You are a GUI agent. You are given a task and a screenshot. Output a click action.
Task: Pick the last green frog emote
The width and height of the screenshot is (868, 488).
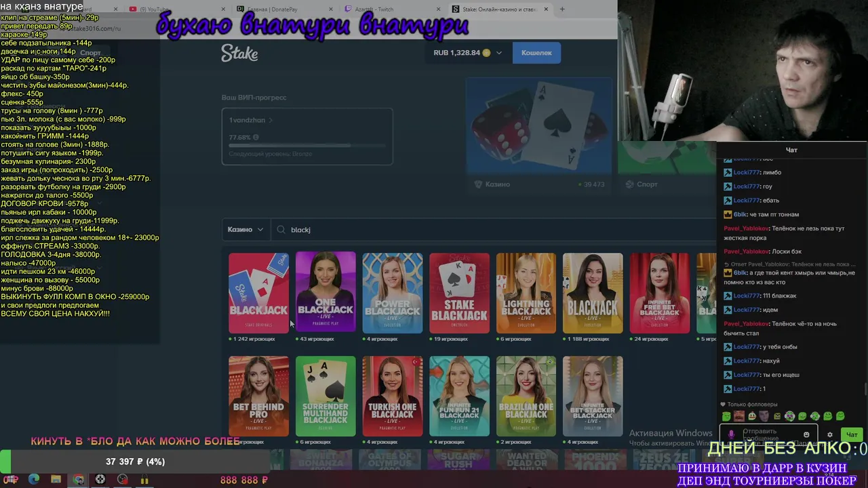tap(840, 416)
